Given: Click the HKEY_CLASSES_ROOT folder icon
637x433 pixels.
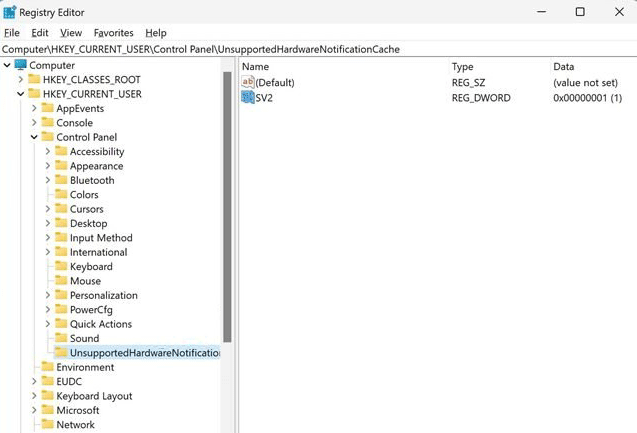Looking at the screenshot, I should pyautogui.click(x=34, y=79).
